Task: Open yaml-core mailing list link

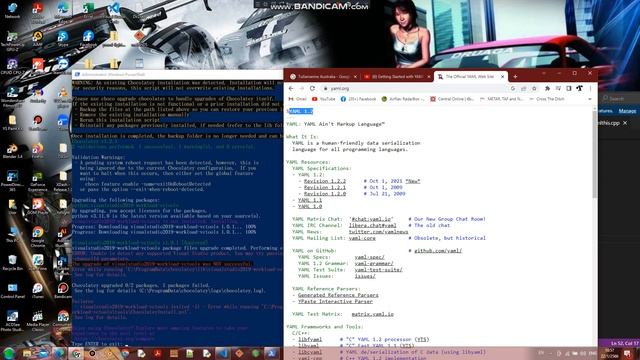Action: pyautogui.click(x=362, y=238)
